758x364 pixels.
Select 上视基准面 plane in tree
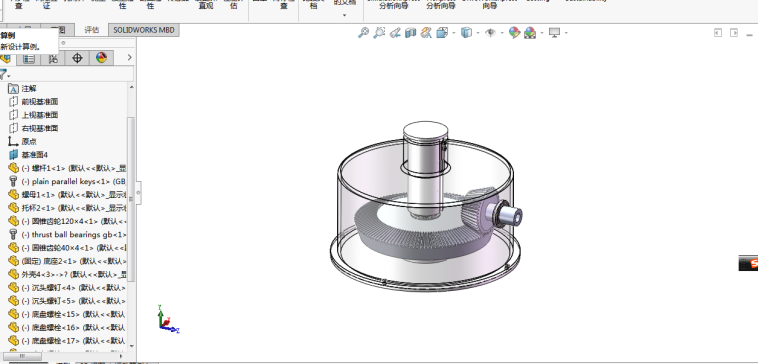click(40, 115)
